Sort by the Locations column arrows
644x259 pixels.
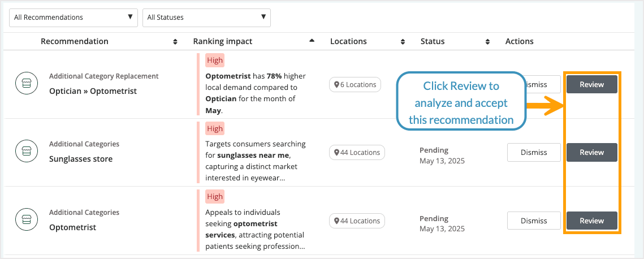(x=403, y=41)
